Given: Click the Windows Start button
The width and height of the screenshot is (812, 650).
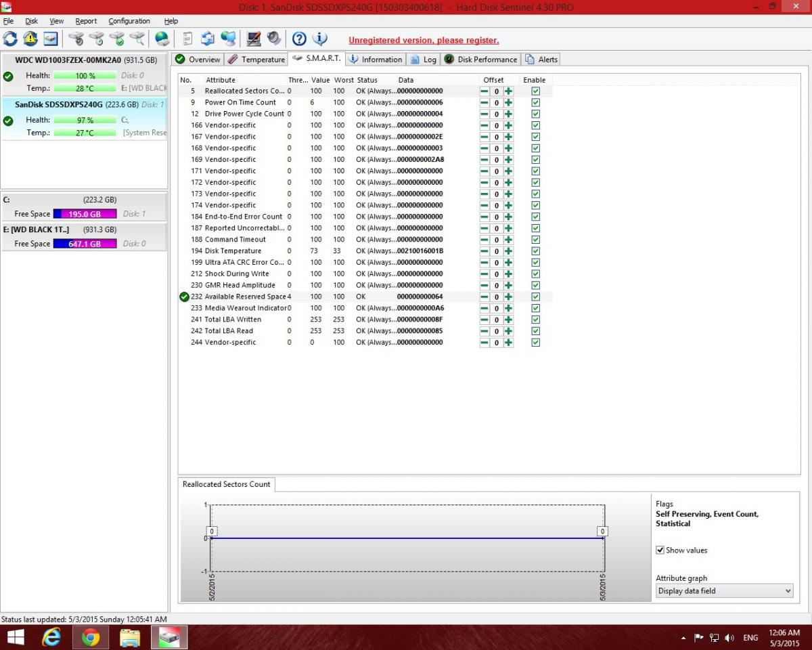Looking at the screenshot, I should [x=15, y=637].
